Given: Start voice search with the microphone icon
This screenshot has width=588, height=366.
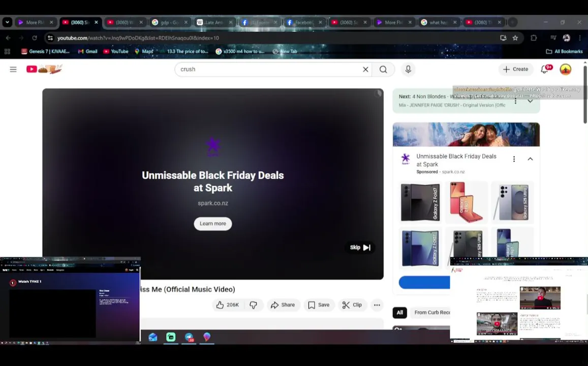Looking at the screenshot, I should pos(408,69).
